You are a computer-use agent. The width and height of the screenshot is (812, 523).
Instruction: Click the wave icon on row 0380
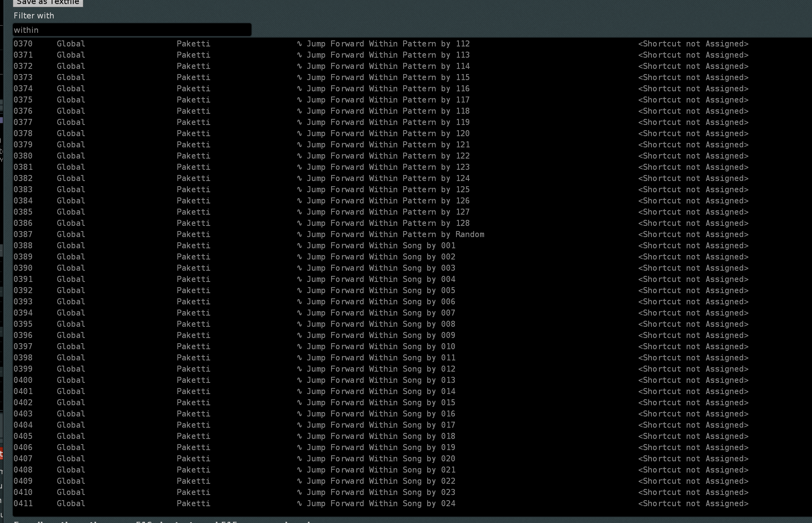[299, 156]
